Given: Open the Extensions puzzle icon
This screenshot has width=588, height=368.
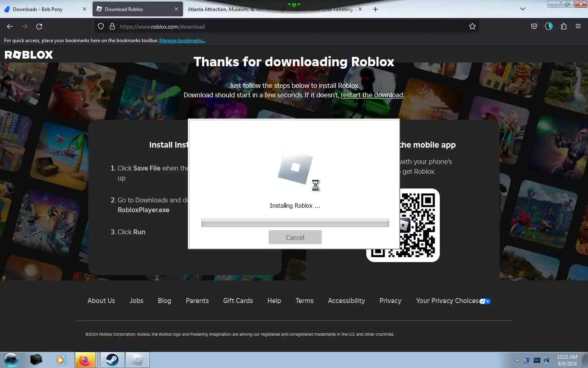Looking at the screenshot, I should (x=563, y=27).
